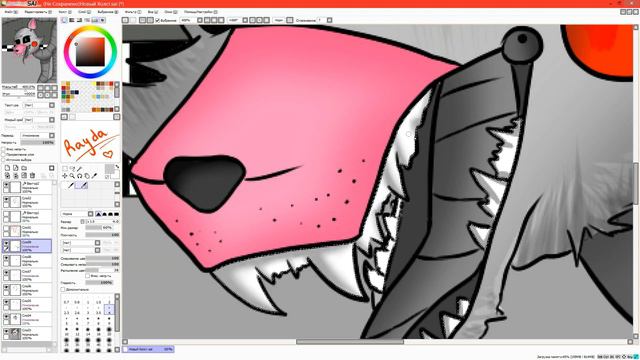The width and height of the screenshot is (640, 360).
Task: Click the delete layer trash icon
Action: tap(32, 176)
